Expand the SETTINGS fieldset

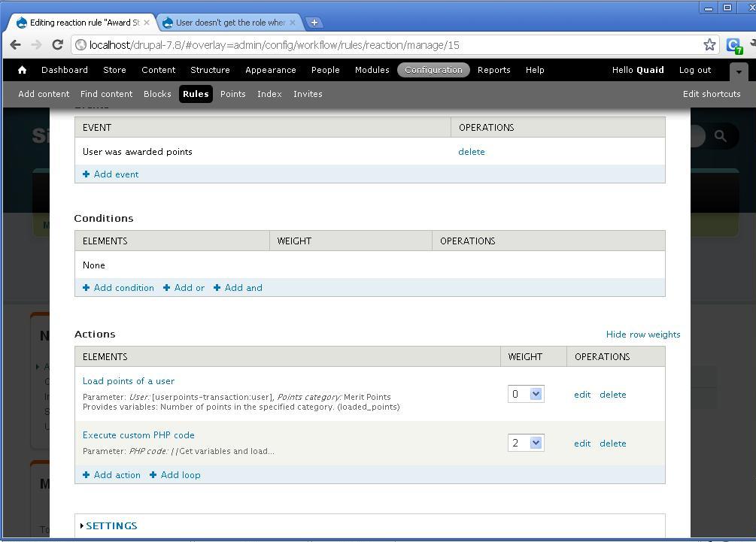coord(111,525)
